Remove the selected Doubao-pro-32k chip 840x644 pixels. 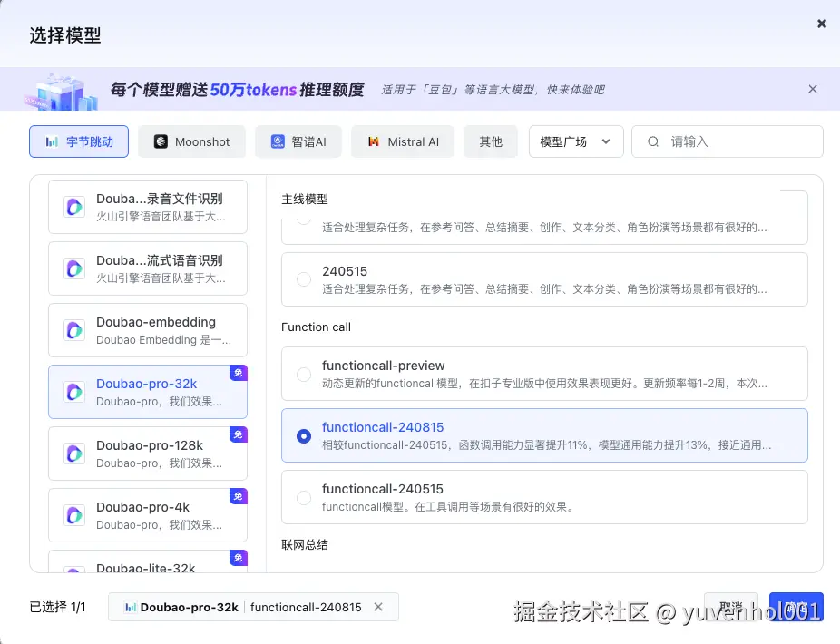[x=378, y=607]
